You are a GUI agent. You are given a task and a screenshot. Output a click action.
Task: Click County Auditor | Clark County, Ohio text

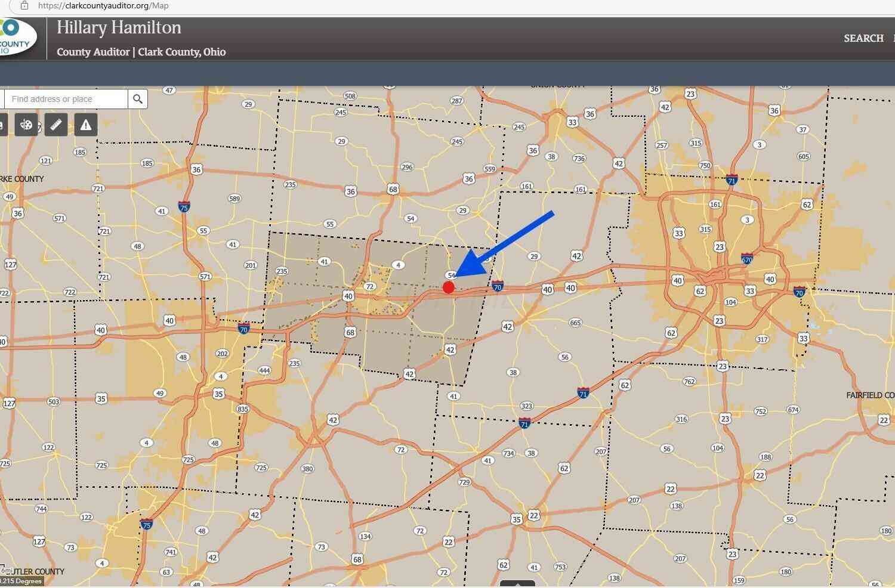141,52
